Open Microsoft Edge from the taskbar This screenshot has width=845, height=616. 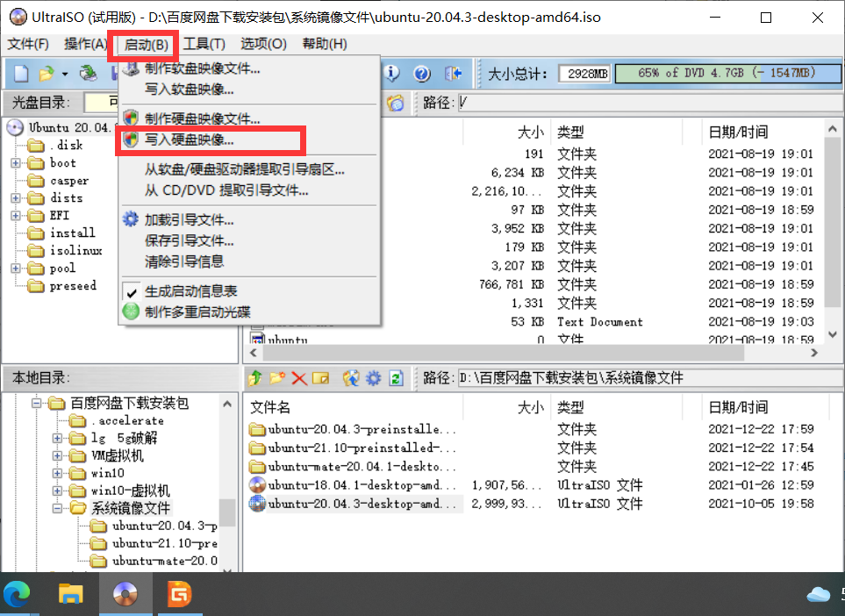18,594
